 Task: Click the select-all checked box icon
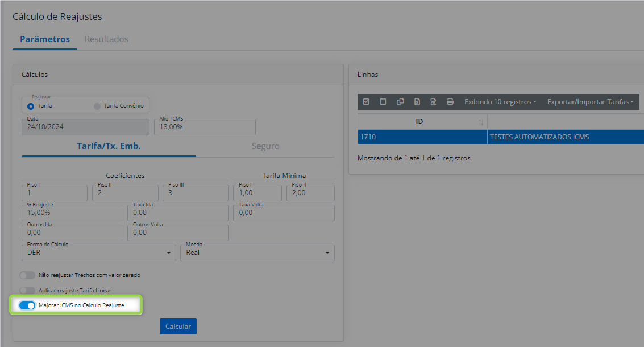[367, 102]
